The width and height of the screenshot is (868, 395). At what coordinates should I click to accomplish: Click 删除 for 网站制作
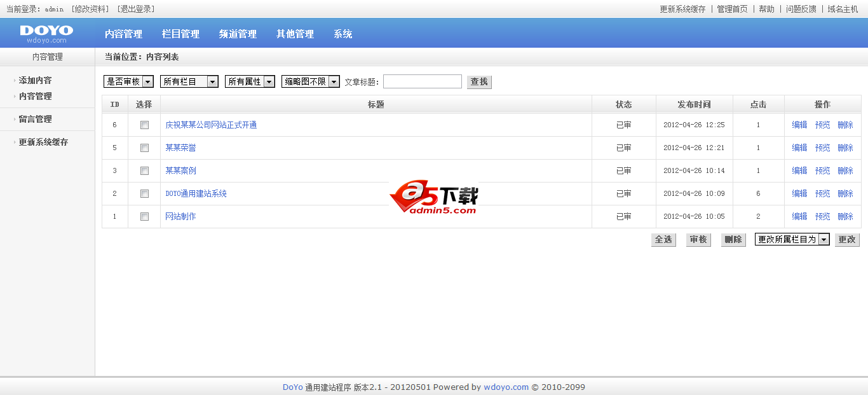(845, 217)
